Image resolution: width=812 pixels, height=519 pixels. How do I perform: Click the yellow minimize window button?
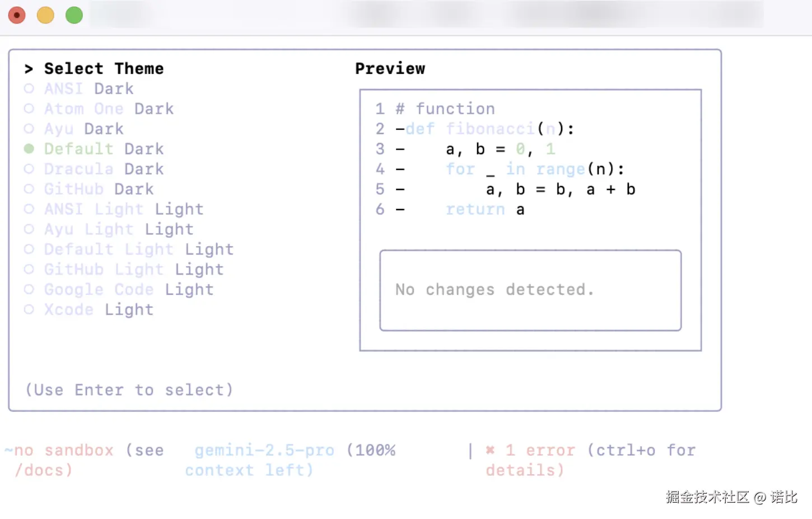tap(45, 15)
